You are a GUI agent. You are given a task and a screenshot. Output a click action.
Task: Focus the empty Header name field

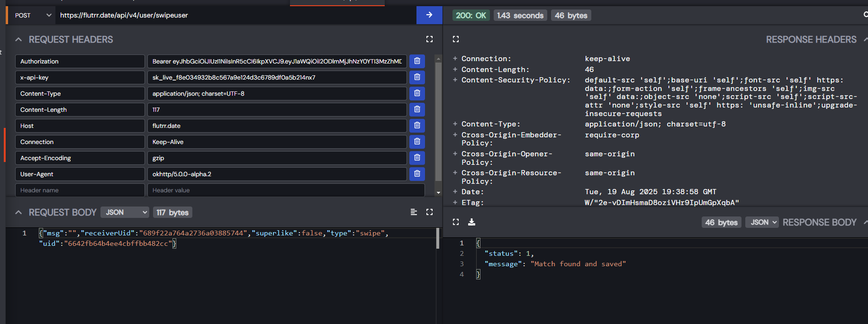(x=80, y=190)
